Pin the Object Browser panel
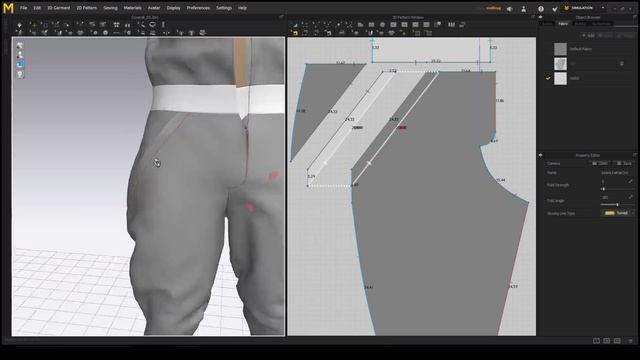The width and height of the screenshot is (640, 360). click(x=635, y=18)
